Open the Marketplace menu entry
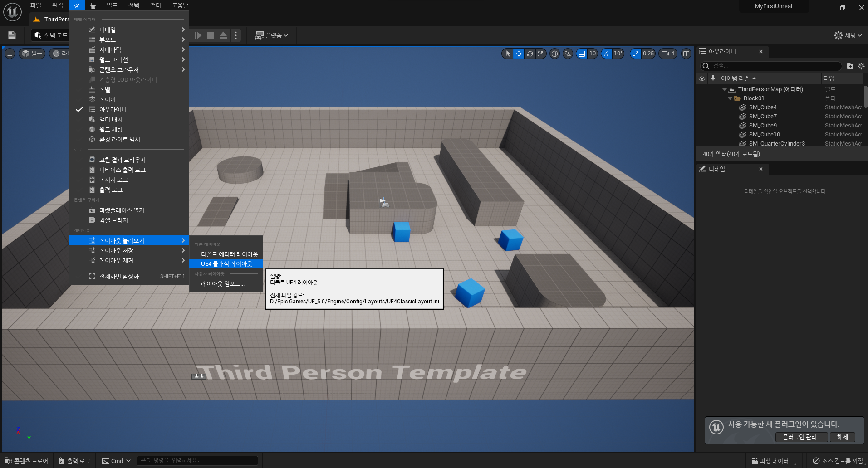This screenshot has width=868, height=468. click(x=129, y=210)
